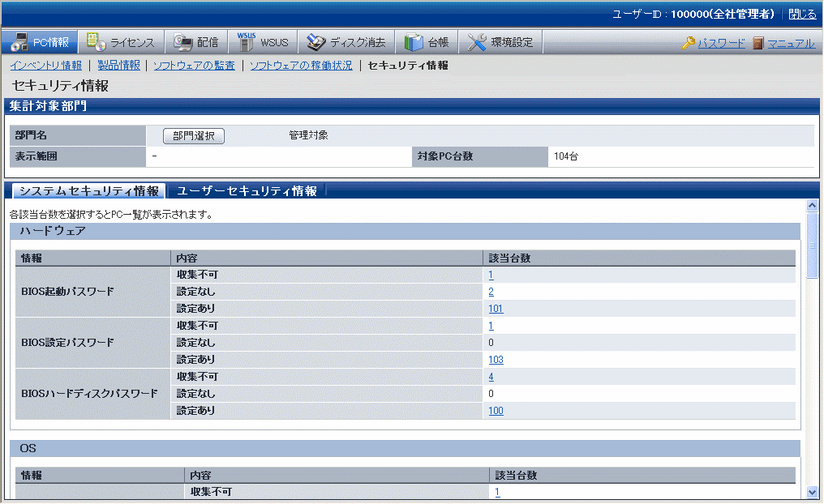Click the 管理対象 department name

(308, 135)
